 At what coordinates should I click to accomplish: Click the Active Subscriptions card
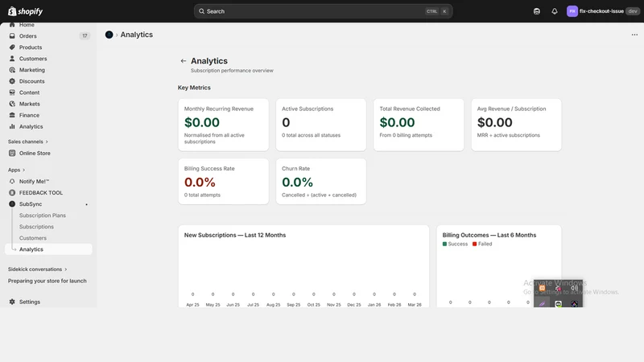pyautogui.click(x=321, y=125)
